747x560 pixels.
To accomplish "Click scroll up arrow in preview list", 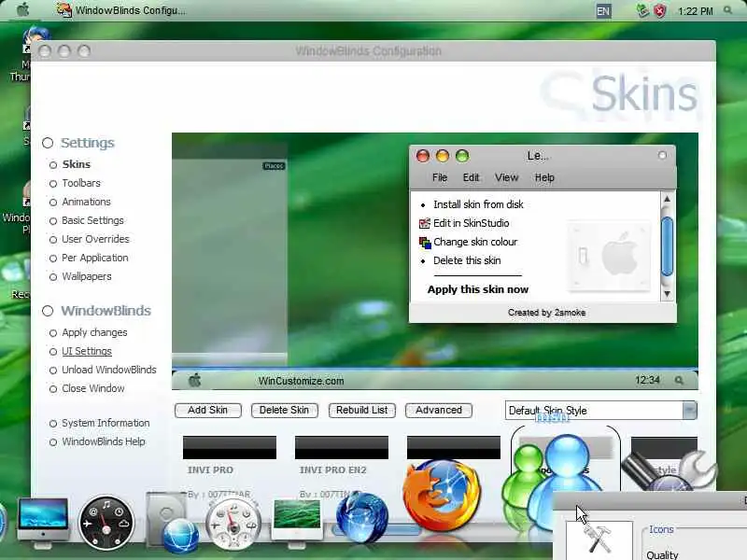I will pyautogui.click(x=667, y=199).
